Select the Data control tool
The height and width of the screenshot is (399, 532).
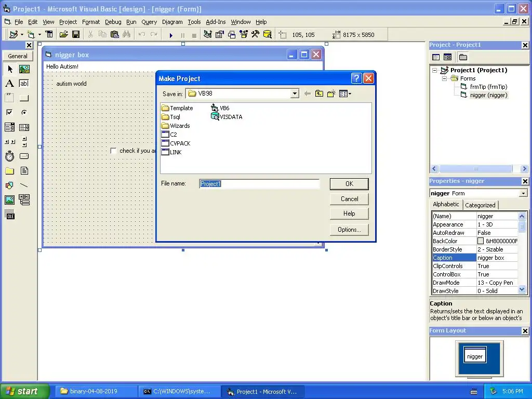(x=24, y=200)
